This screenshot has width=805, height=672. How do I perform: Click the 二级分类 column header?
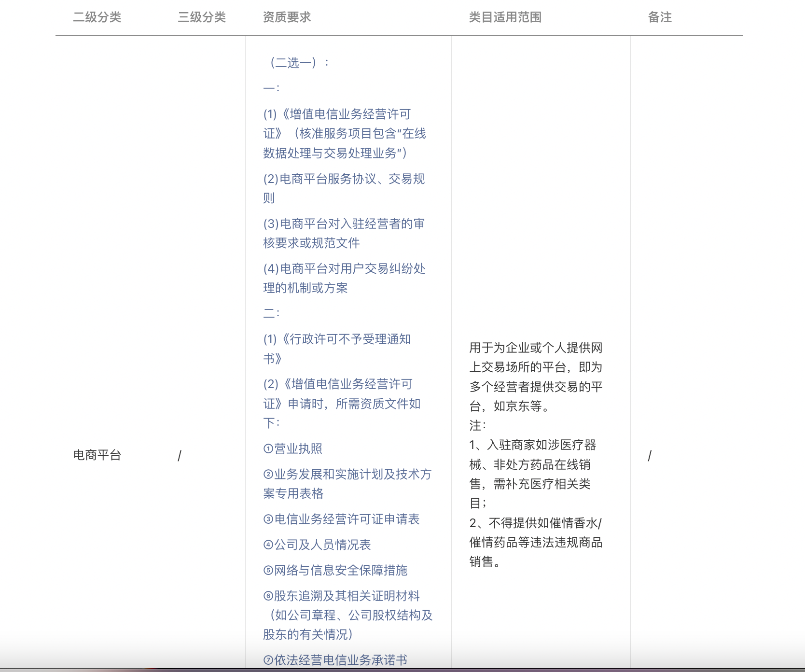click(97, 17)
